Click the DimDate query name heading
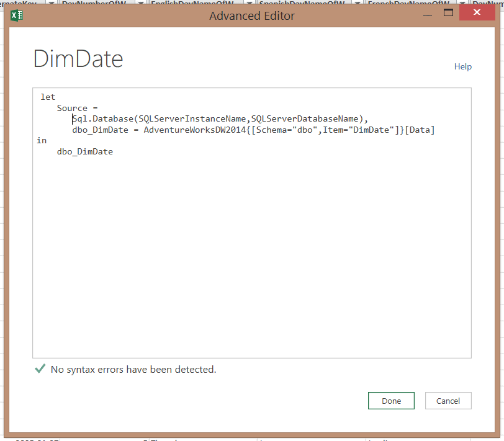504x441 pixels. tap(78, 59)
